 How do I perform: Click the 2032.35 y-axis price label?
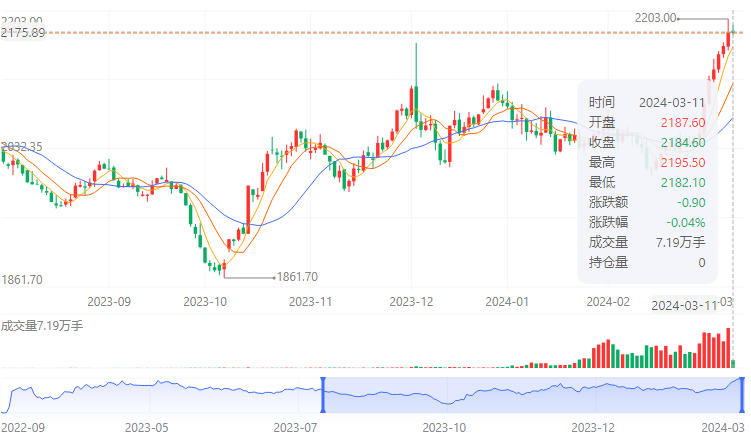(x=22, y=147)
